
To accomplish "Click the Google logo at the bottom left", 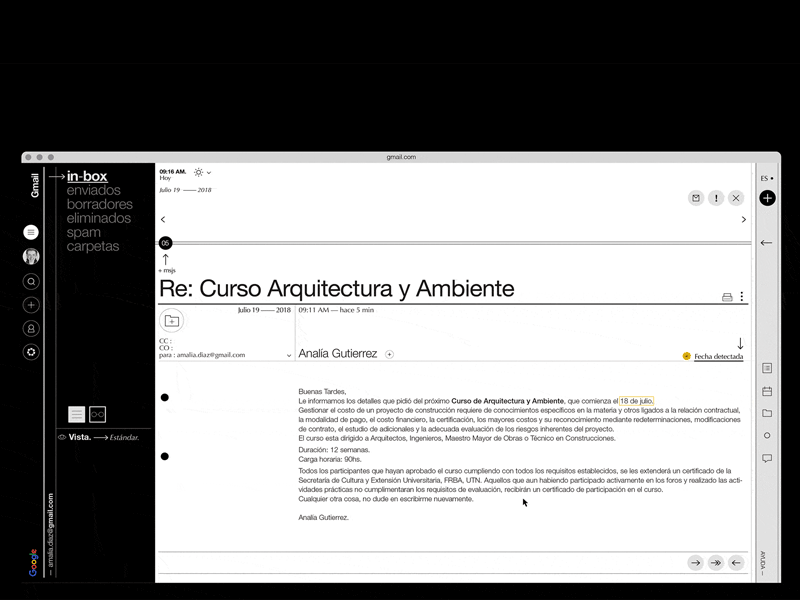I will click(33, 563).
